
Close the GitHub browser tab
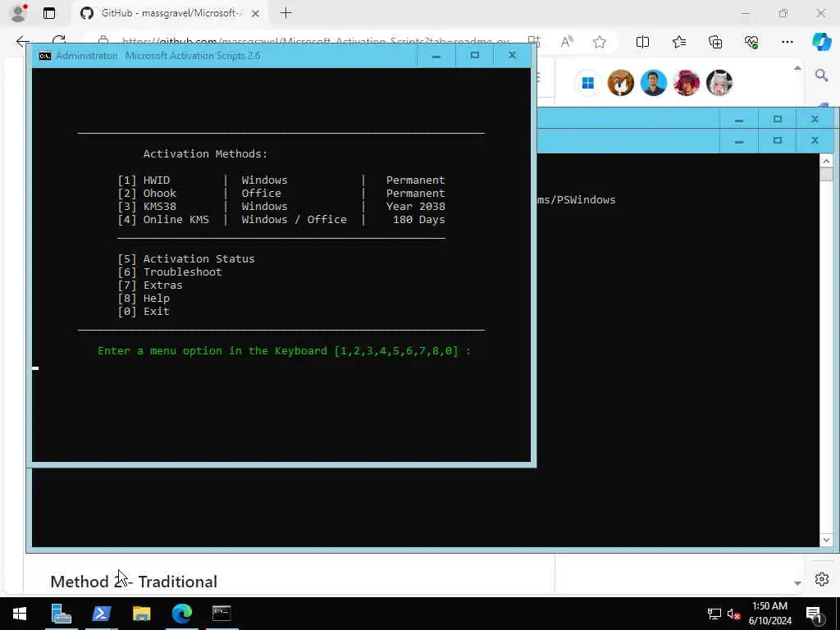click(x=256, y=13)
